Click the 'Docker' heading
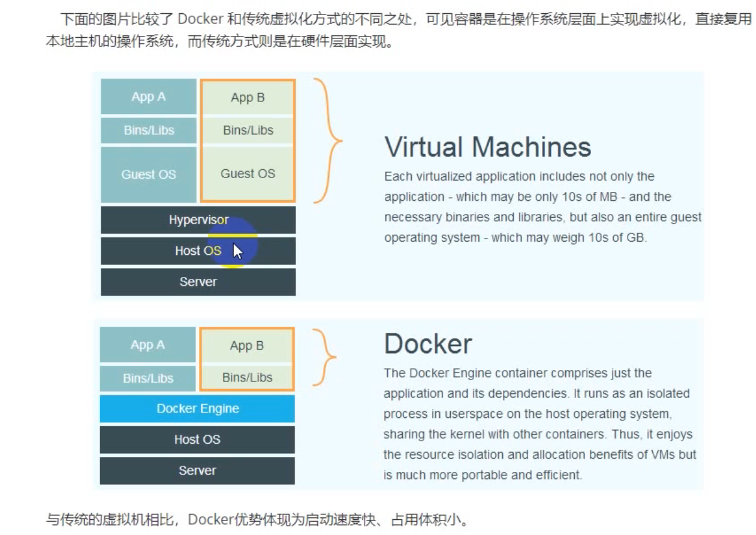The width and height of the screenshot is (756, 535). [x=428, y=344]
